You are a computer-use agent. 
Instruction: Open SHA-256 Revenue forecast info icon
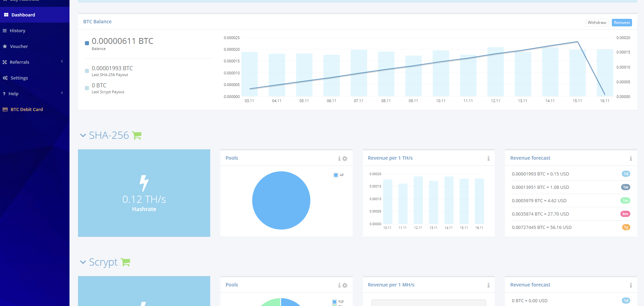point(631,158)
